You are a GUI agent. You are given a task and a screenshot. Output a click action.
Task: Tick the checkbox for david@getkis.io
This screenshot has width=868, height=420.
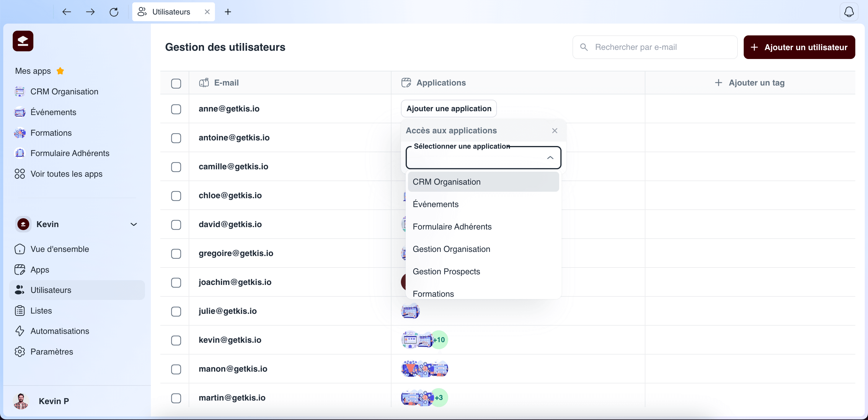(176, 225)
